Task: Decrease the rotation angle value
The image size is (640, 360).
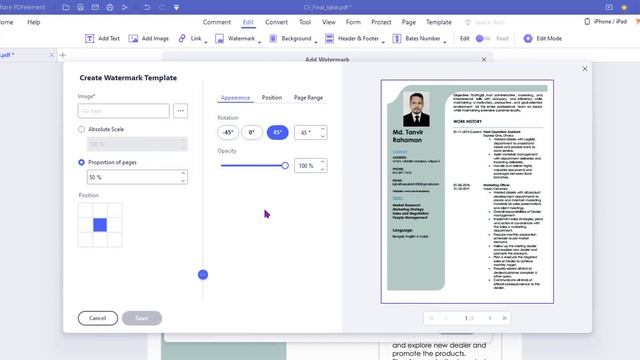Action: click(x=322, y=136)
